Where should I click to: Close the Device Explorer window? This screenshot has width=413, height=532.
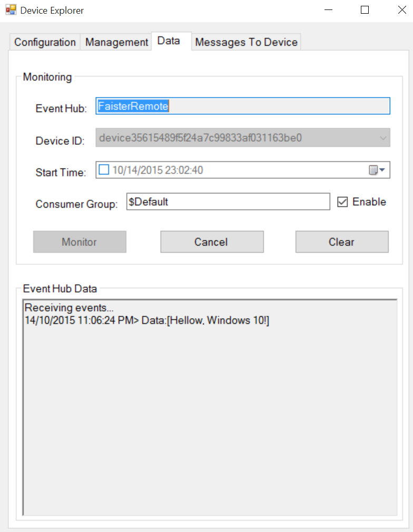point(402,10)
